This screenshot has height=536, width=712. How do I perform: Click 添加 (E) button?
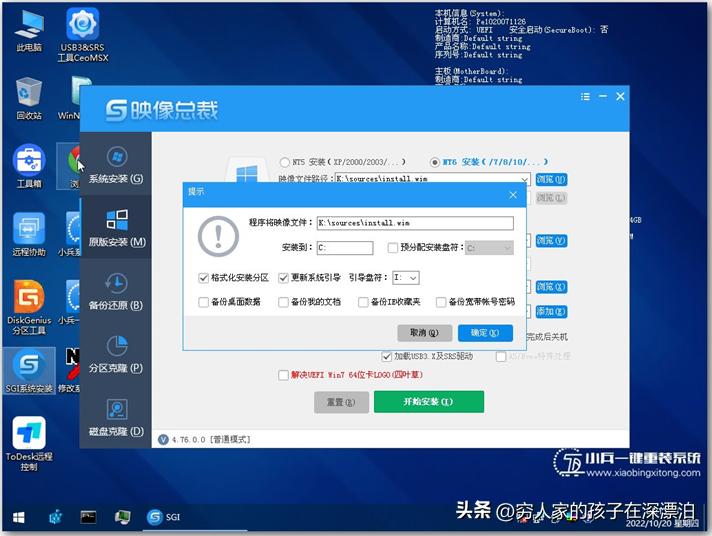tap(551, 311)
